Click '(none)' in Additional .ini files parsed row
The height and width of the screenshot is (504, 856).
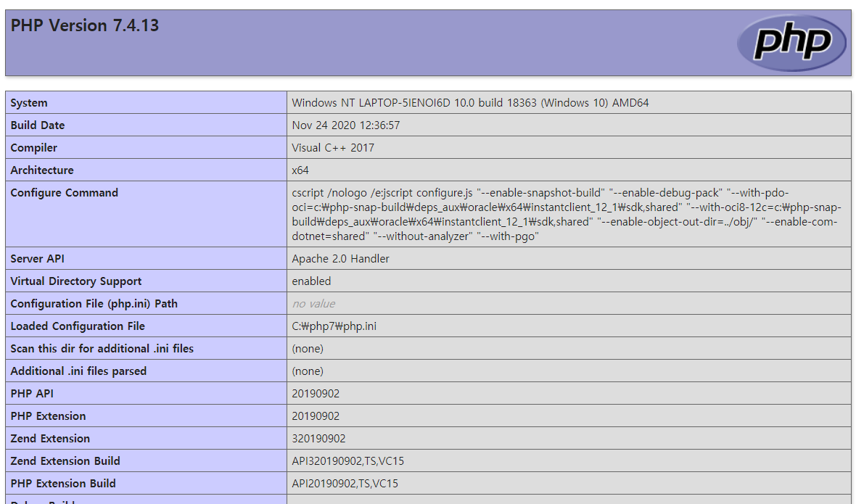(308, 371)
